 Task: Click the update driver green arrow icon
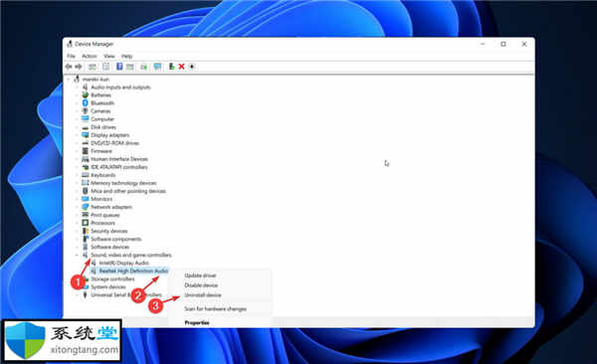click(x=171, y=67)
